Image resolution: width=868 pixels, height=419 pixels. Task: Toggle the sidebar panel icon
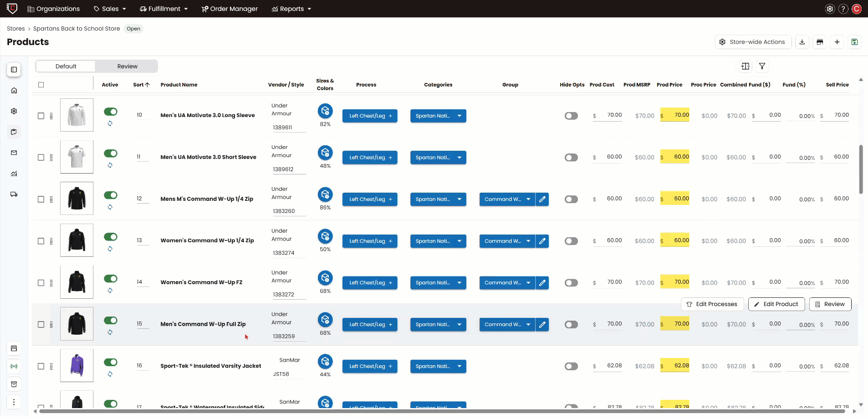[14, 70]
